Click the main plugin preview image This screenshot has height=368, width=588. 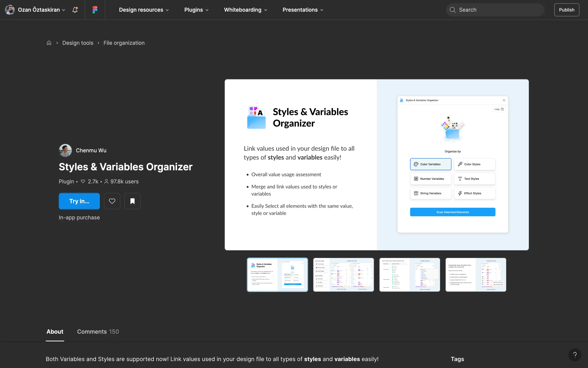click(x=377, y=165)
